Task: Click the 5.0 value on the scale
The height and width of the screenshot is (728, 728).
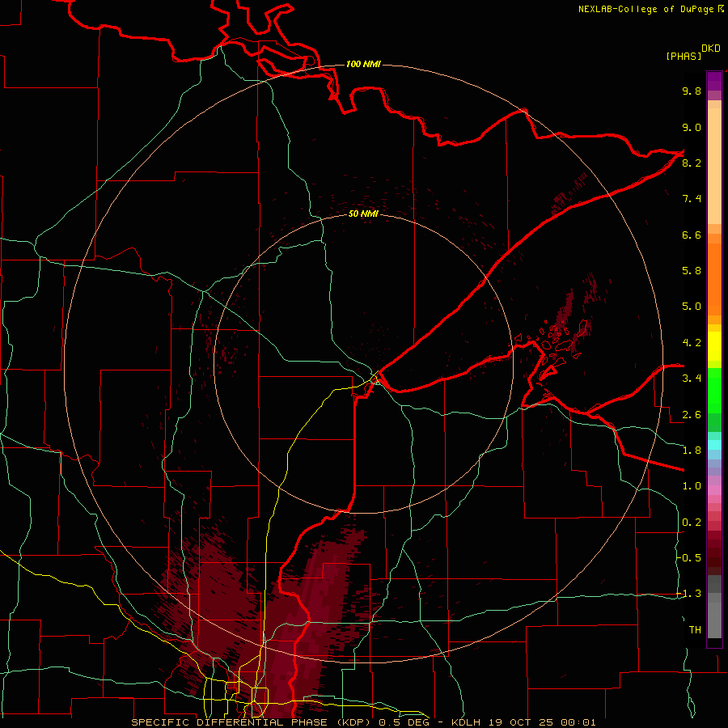Action: coord(692,307)
